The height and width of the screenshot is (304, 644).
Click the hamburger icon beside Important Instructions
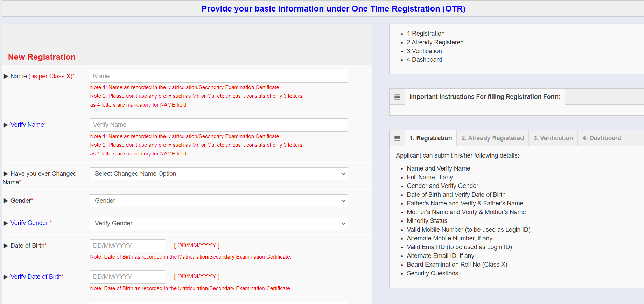pyautogui.click(x=397, y=97)
